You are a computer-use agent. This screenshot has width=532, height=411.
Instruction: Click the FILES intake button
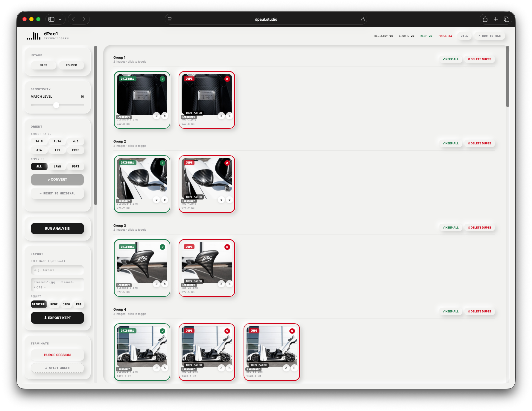[x=43, y=65]
